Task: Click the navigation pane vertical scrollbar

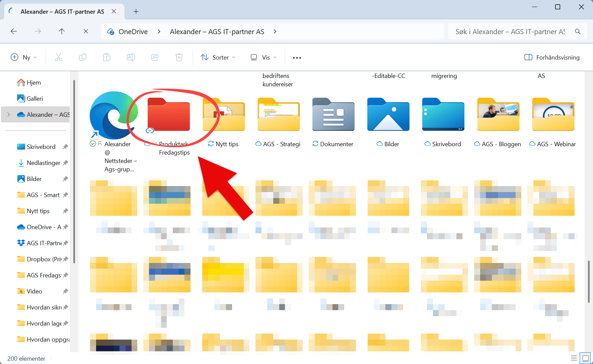Action: (x=74, y=172)
